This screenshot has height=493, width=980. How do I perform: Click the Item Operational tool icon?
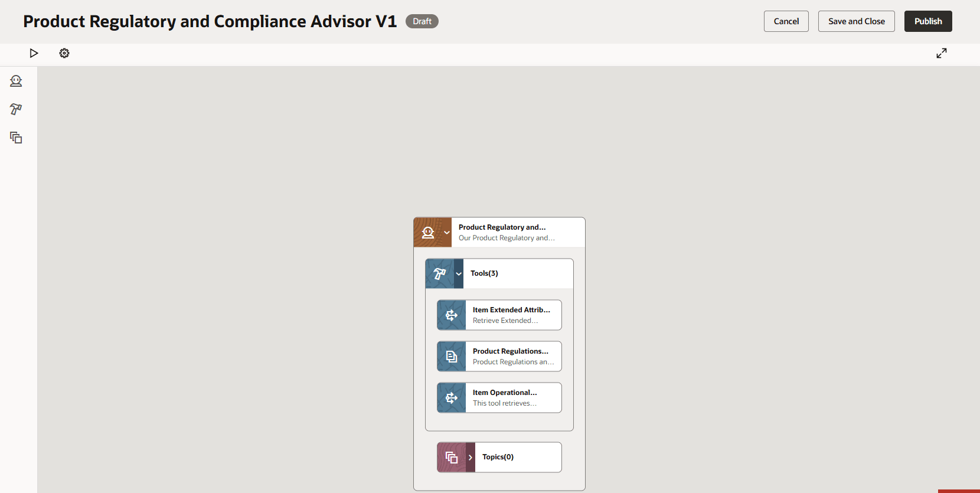click(452, 398)
